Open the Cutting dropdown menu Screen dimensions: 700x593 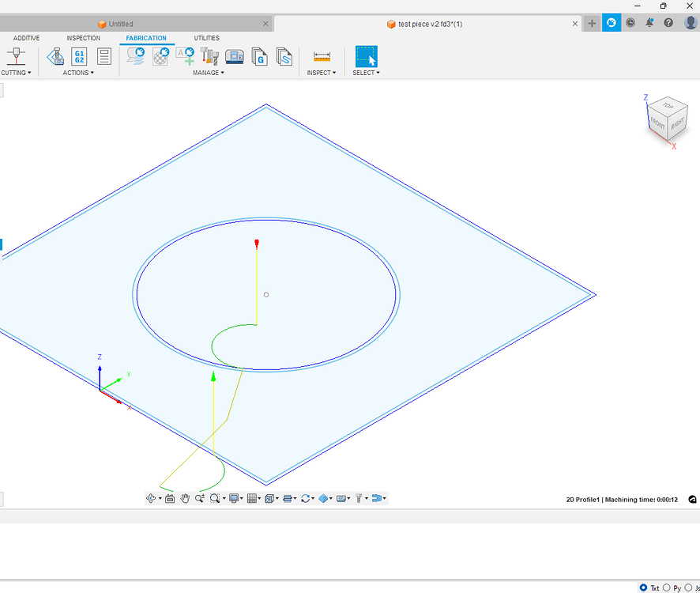click(x=16, y=73)
